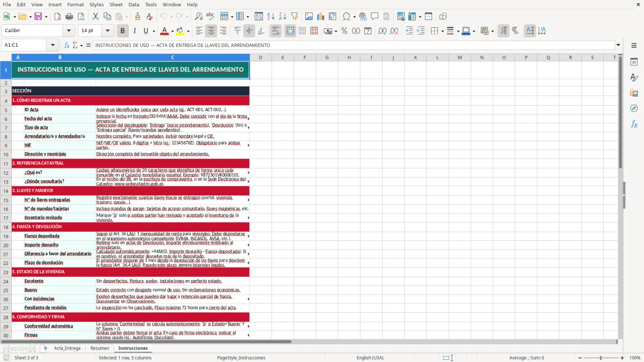Click the Save document icon
This screenshot has width=644, height=362.
[x=38, y=17]
